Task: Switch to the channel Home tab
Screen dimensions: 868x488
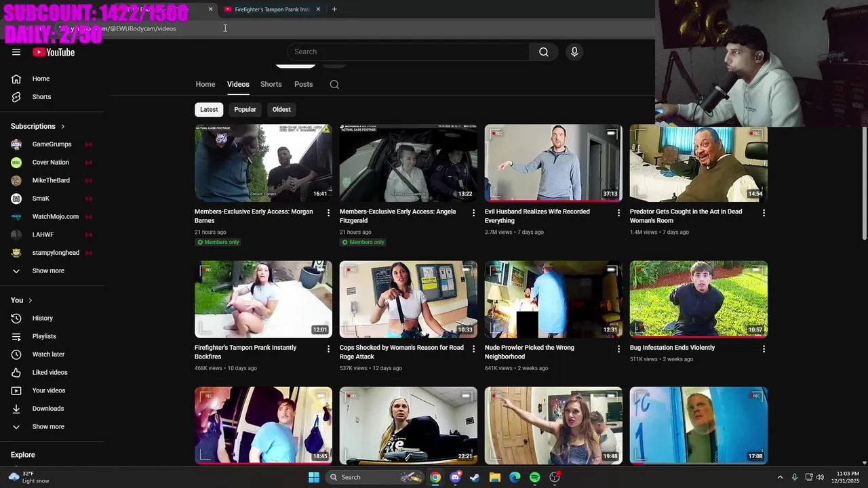Action: point(205,85)
